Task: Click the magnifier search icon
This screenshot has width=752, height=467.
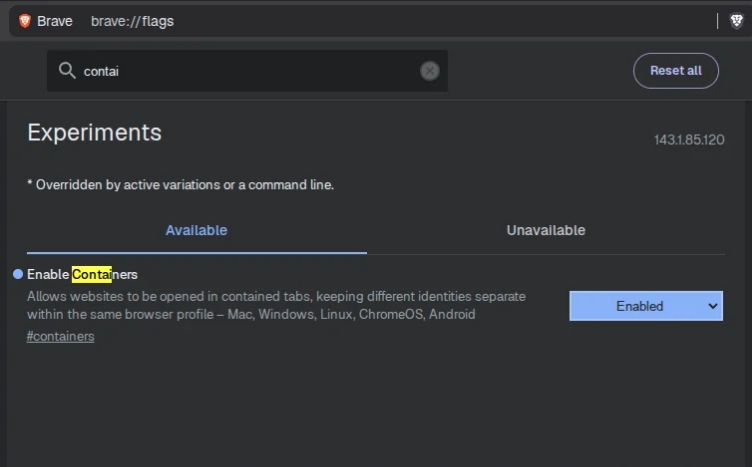Action: (67, 71)
